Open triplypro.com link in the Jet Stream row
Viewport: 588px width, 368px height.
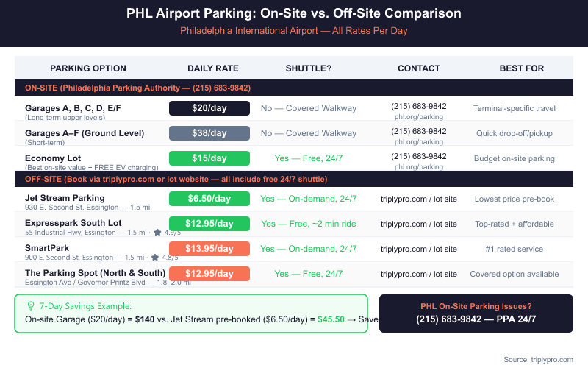point(419,199)
